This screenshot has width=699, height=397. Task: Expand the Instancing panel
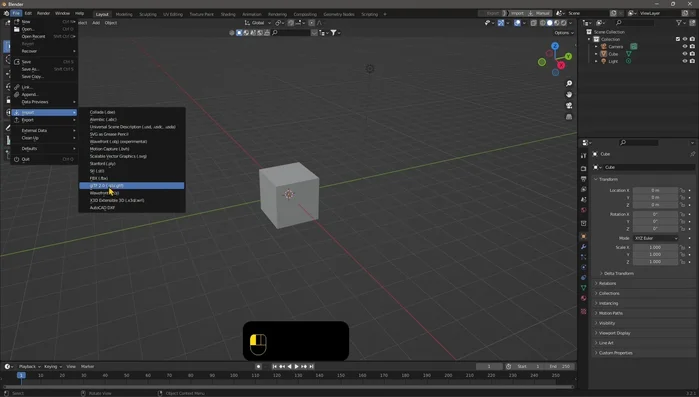tap(608, 303)
